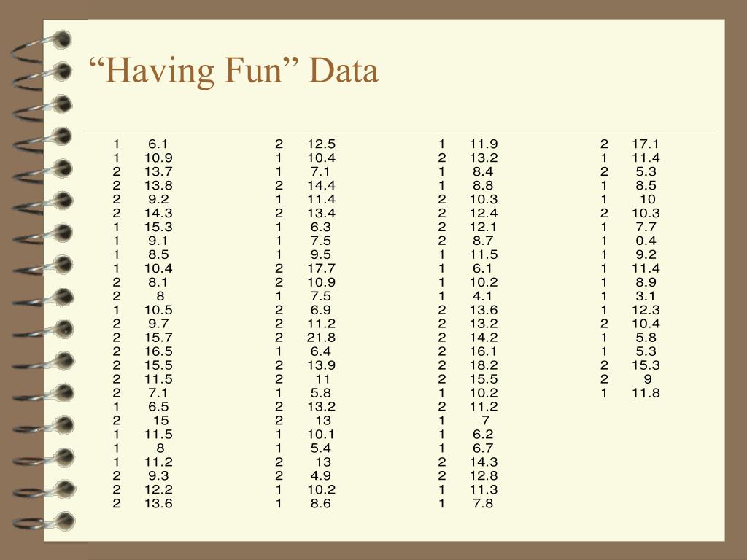Select the value 17.7 in second column
747x560 pixels.
[x=321, y=268]
